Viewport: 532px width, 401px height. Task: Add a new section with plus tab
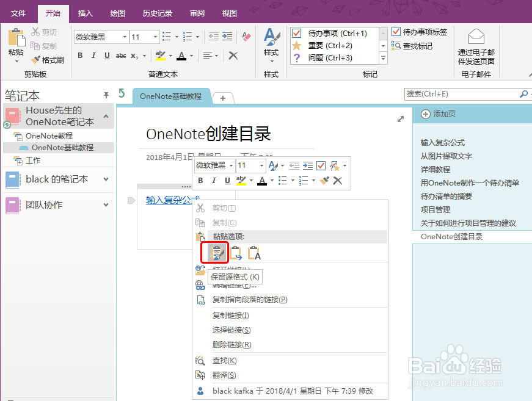pos(223,98)
